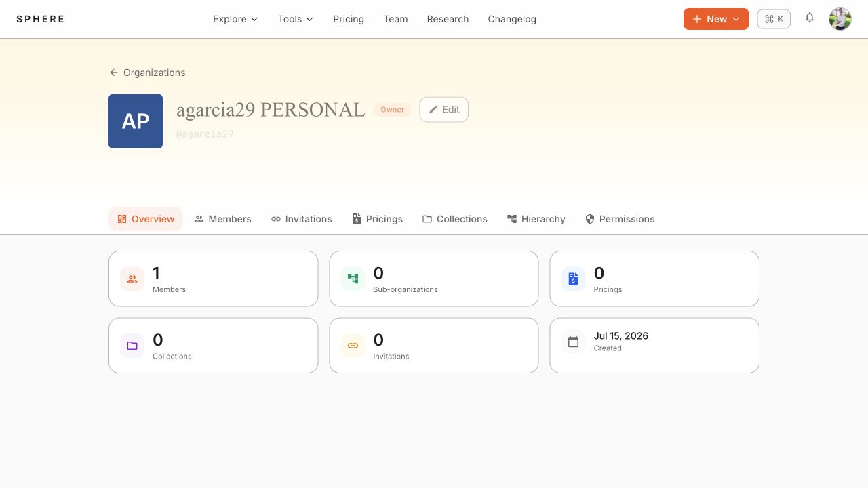The height and width of the screenshot is (488, 868).
Task: Open the notifications bell
Action: pos(810,18)
